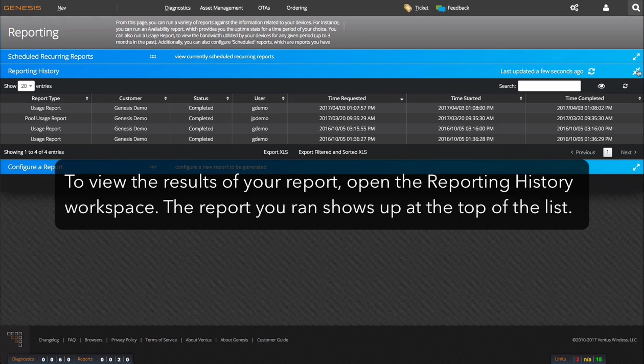Click the grid squares logo in footer
This screenshot has width=644, height=364.
(x=15, y=339)
